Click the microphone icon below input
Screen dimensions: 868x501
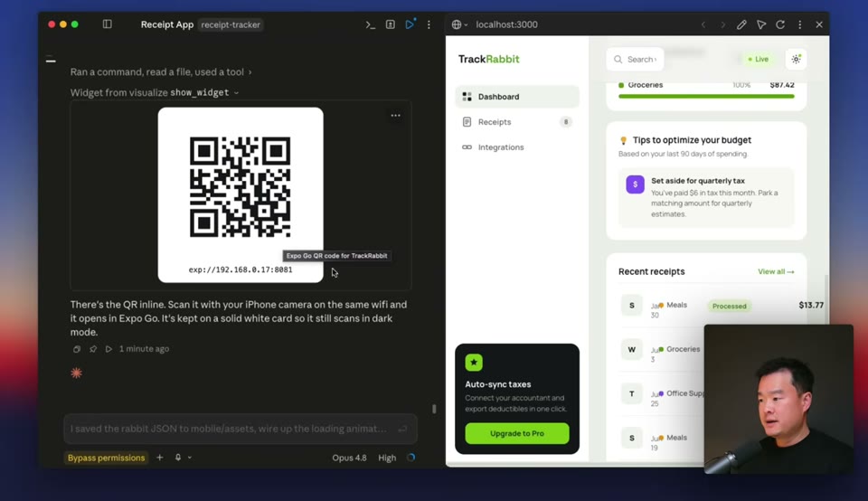pyautogui.click(x=178, y=458)
